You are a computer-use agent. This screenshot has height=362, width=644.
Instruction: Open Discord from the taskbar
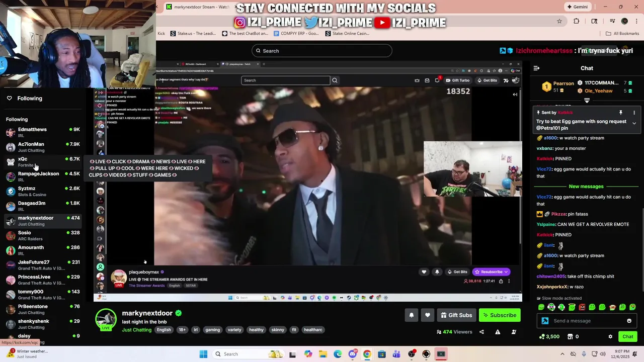(x=352, y=354)
